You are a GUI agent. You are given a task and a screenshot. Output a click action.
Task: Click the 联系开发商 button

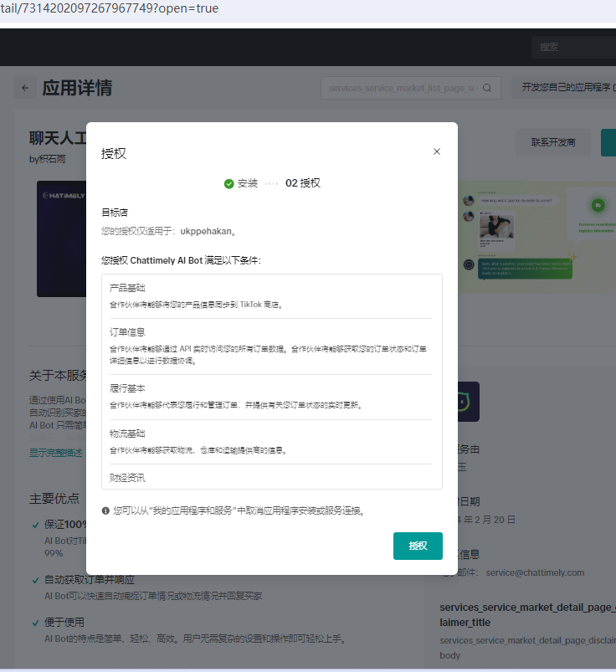coord(553,142)
